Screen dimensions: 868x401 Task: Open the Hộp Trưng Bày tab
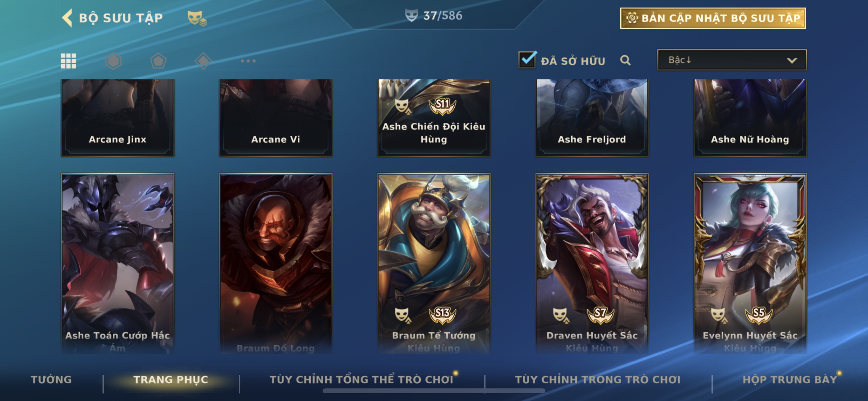[x=790, y=379]
